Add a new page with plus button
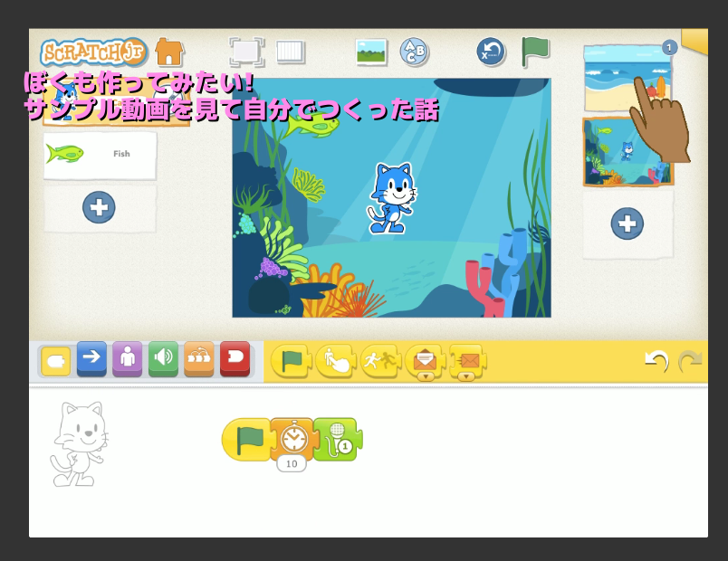Image resolution: width=728 pixels, height=561 pixels. 627,223
